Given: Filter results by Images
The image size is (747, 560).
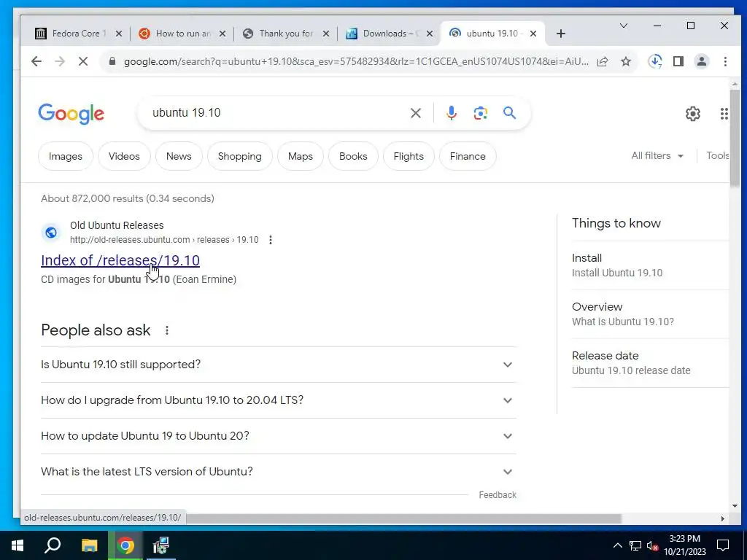Looking at the screenshot, I should click(x=65, y=156).
